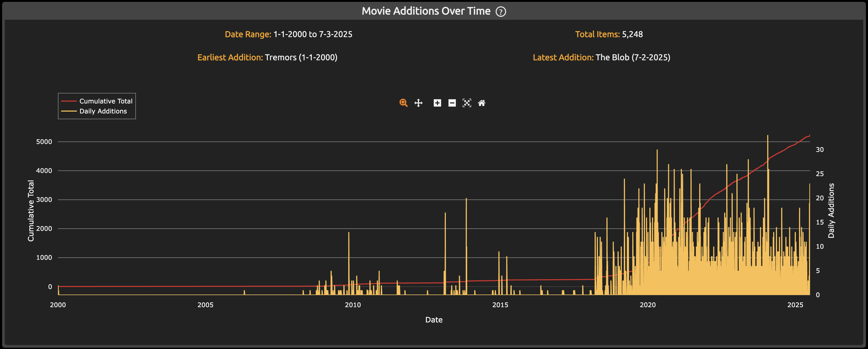
Task: Select the box zoom magnifier tool
Action: point(403,103)
